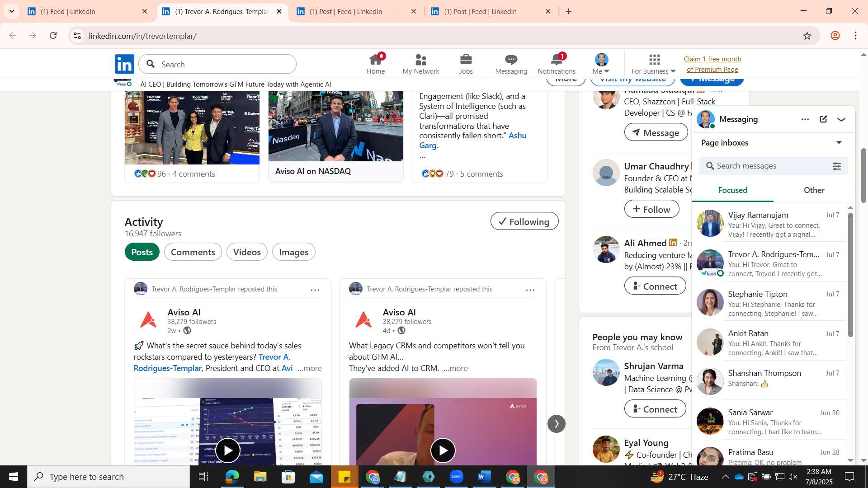This screenshot has width=868, height=488.
Task: Collapse the Messaging panel chevron
Action: tap(841, 119)
